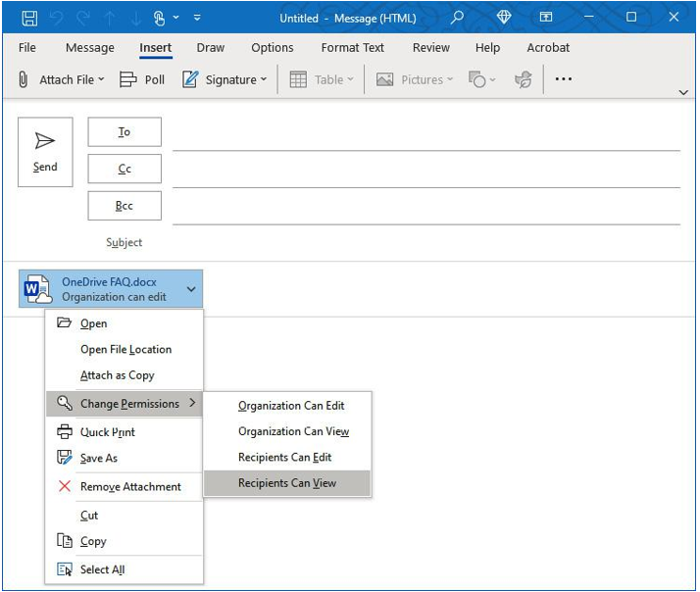The width and height of the screenshot is (700, 592).
Task: Choose Open from the context menu
Action: pyautogui.click(x=125, y=323)
